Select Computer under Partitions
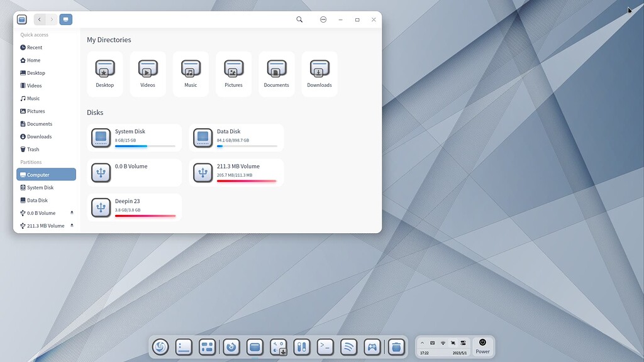This screenshot has height=362, width=644. (x=38, y=174)
